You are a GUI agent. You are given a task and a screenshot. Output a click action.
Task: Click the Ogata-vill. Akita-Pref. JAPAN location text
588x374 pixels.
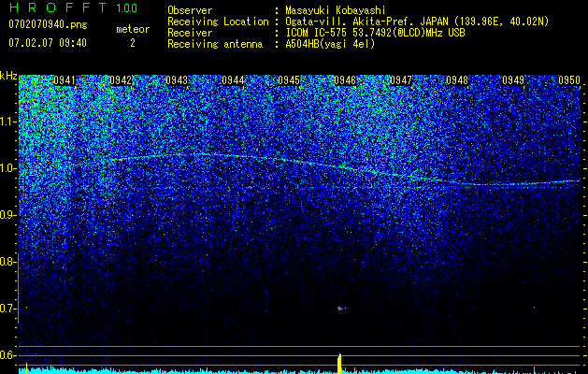coord(417,22)
